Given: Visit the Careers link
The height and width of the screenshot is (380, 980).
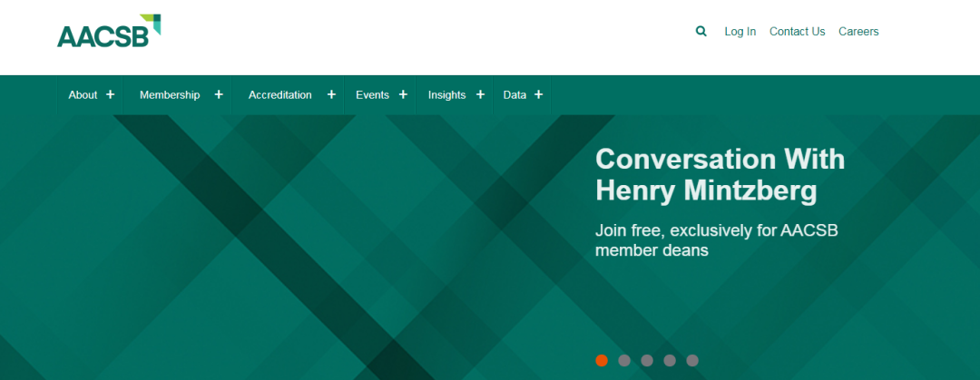Looking at the screenshot, I should (858, 31).
